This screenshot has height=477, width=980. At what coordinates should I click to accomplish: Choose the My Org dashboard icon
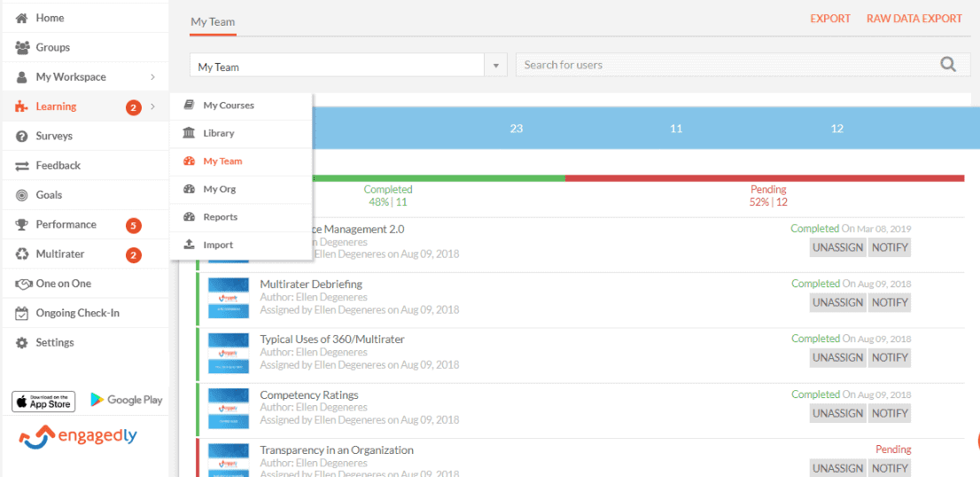(189, 189)
